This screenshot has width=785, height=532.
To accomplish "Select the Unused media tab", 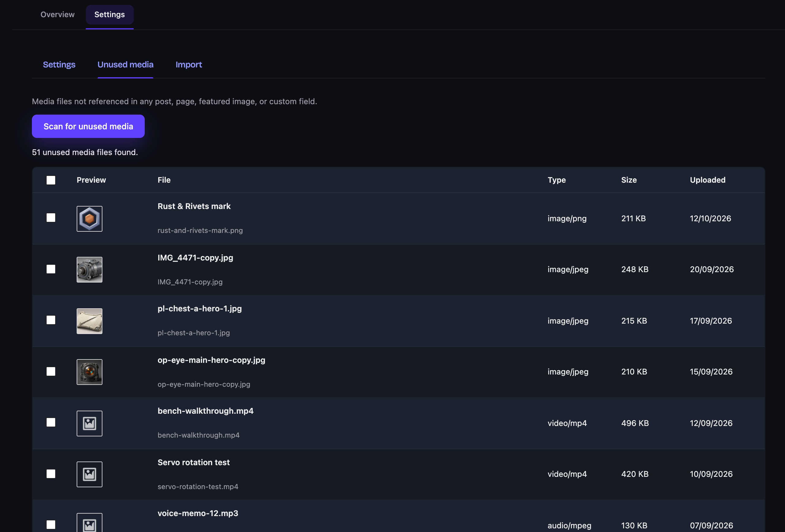I will pos(125,64).
